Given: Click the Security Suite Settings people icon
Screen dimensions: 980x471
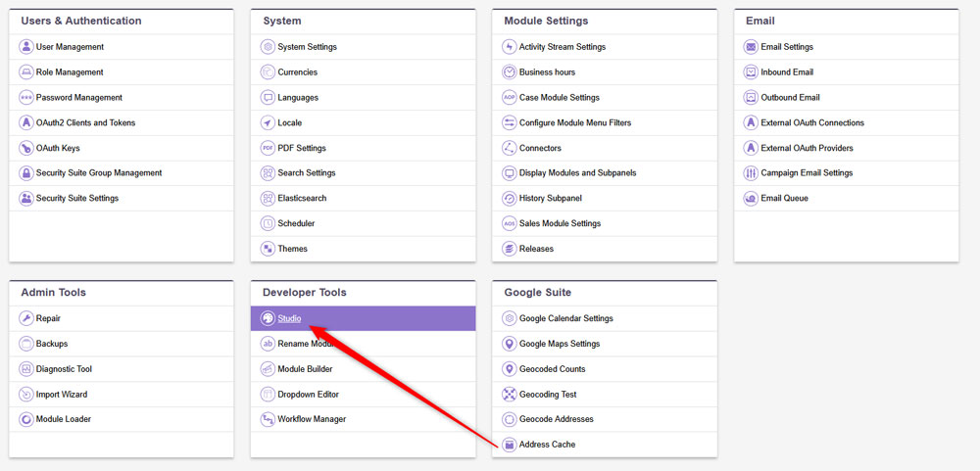Looking at the screenshot, I should click(x=25, y=199).
